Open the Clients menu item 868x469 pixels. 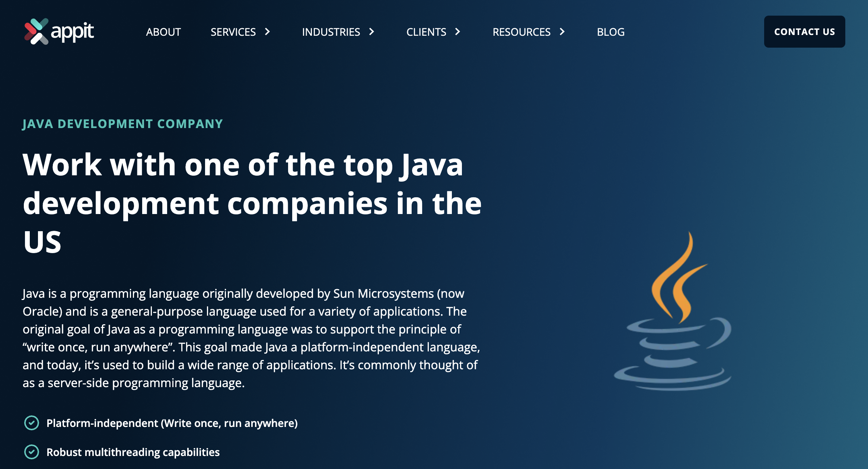tap(426, 32)
